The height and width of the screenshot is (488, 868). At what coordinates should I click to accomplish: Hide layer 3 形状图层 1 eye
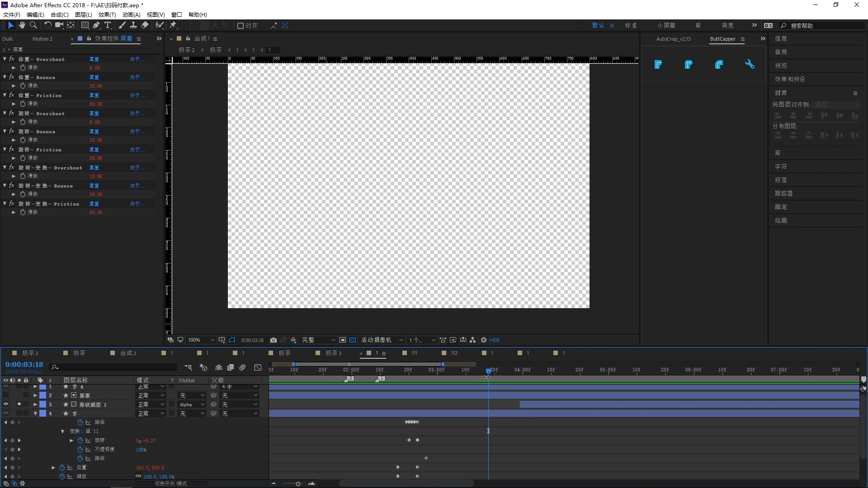6,404
